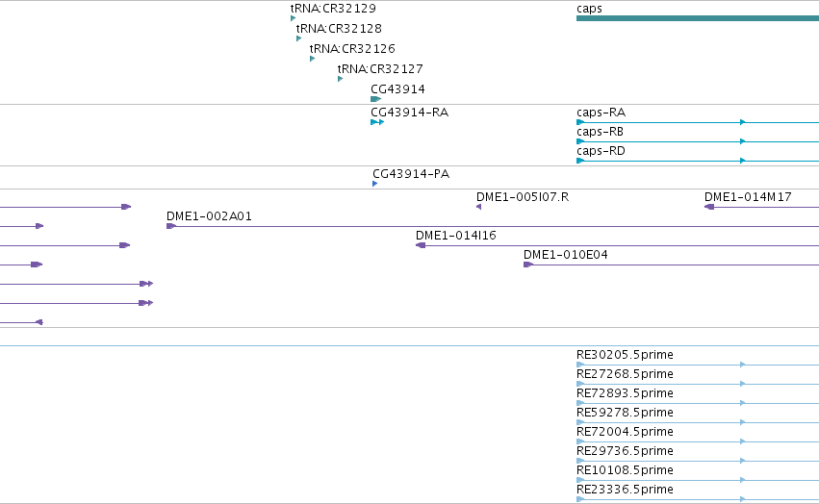Select the DME1-014I16 clone label

[455, 236]
